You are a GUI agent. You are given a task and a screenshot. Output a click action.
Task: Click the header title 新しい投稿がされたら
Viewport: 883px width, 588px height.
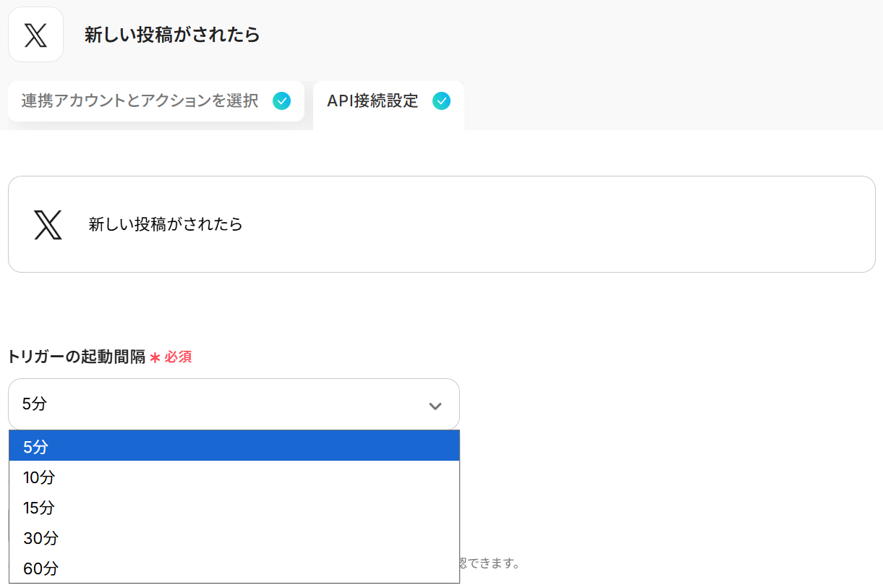[x=172, y=35]
